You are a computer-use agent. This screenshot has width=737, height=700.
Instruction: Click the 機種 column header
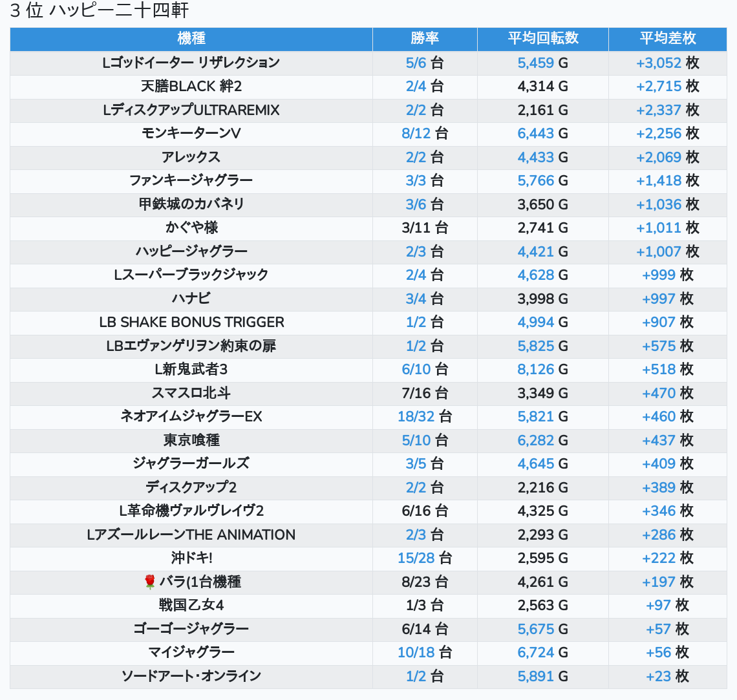click(191, 39)
